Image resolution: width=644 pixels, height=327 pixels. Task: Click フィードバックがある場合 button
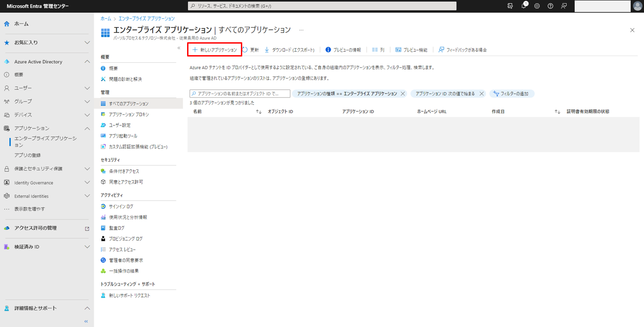tap(463, 50)
